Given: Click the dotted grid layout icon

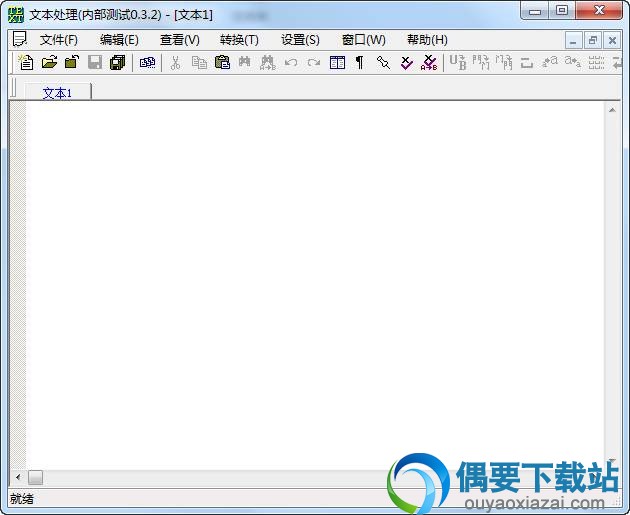Looking at the screenshot, I should click(596, 63).
